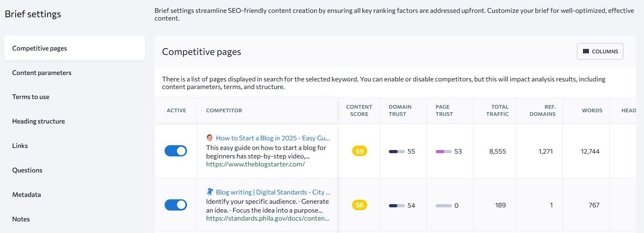Click the content score 56 badge
Screen dimensions: 644x233
[360, 205]
